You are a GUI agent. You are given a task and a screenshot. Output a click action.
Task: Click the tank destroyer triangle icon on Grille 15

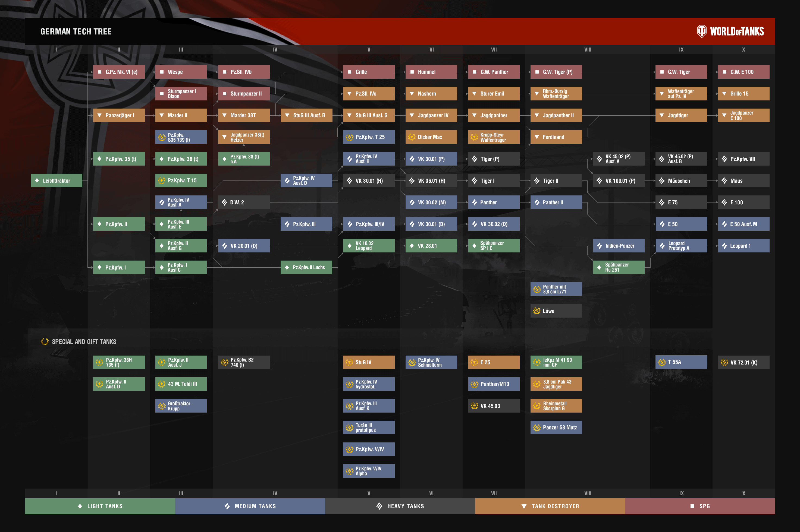(x=724, y=94)
